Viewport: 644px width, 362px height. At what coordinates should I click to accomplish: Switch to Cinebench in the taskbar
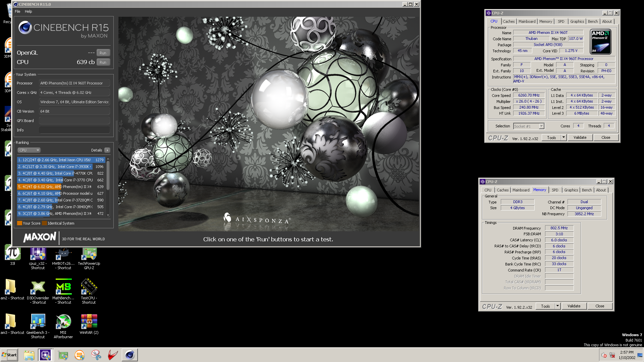click(x=130, y=355)
